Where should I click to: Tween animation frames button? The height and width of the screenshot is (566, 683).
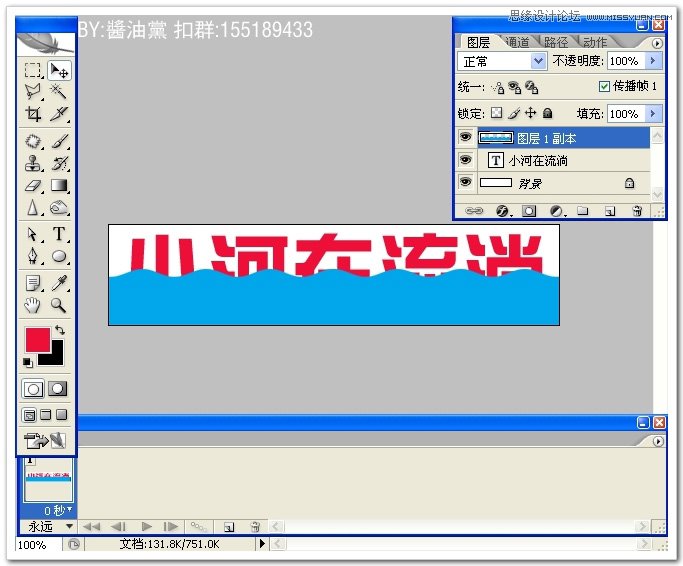point(198,527)
